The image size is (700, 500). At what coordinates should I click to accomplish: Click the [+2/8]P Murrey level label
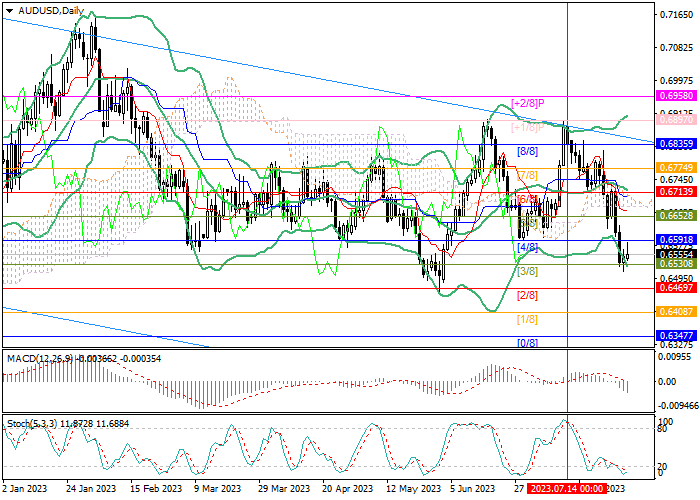528,104
